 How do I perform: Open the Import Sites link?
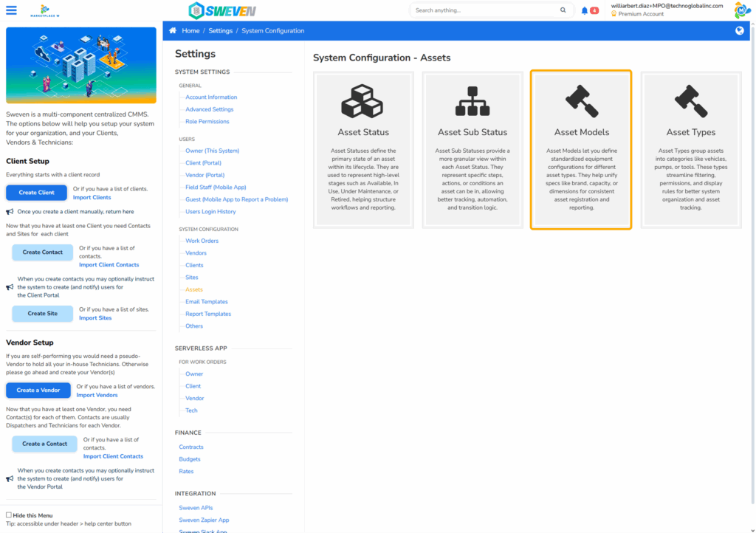pos(95,318)
